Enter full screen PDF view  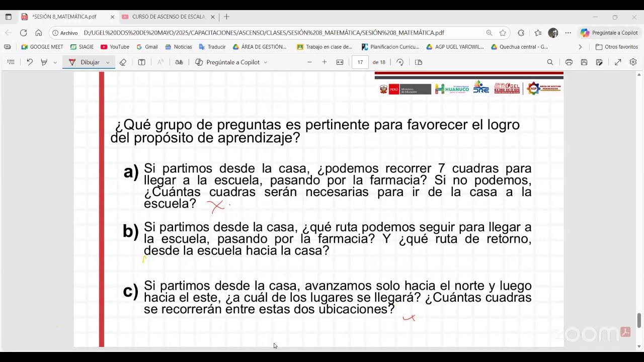[x=618, y=62]
